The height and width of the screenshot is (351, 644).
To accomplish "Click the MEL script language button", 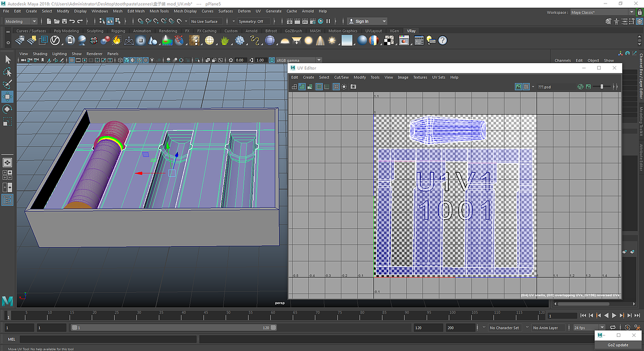I will 12,339.
